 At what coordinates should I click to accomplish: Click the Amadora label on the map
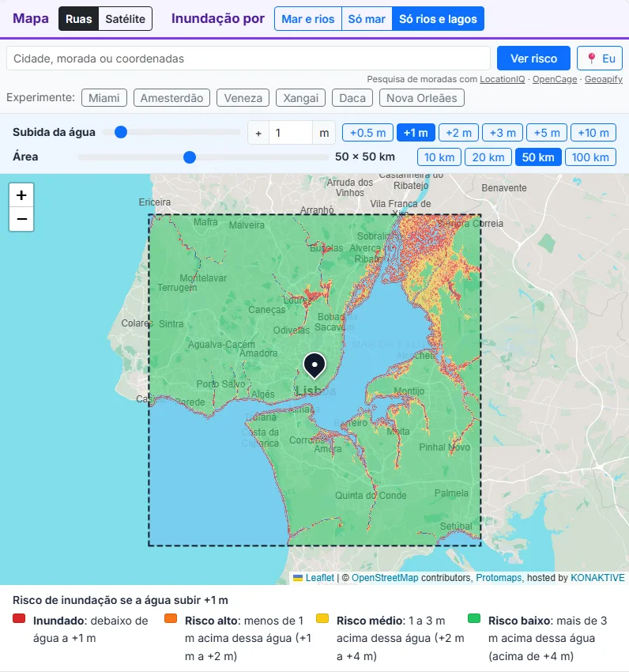(x=258, y=353)
